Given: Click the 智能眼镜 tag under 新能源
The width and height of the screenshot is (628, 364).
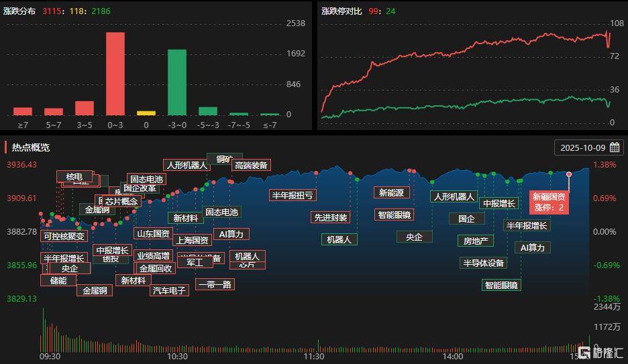Looking at the screenshot, I should point(395,215).
